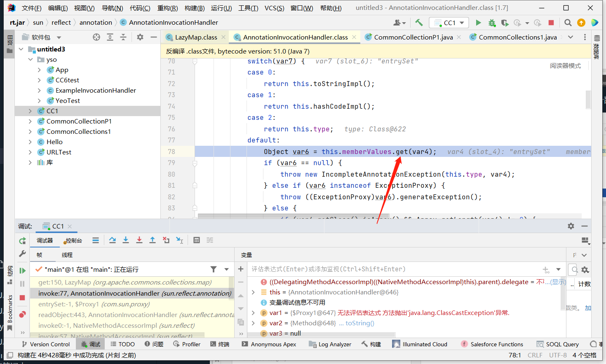Expand the CommonCollectionP1 node
The width and height of the screenshot is (606, 364).
click(x=30, y=121)
